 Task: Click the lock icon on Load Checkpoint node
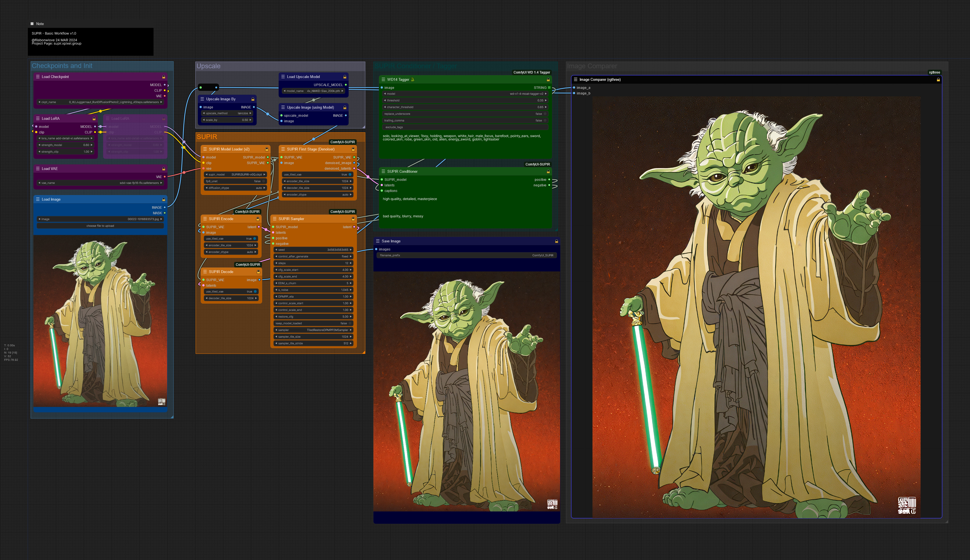164,77
